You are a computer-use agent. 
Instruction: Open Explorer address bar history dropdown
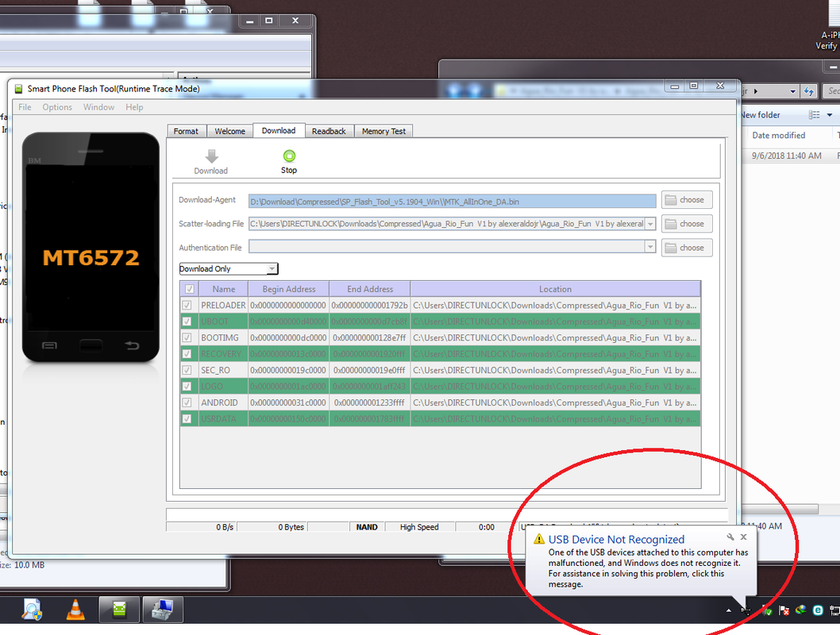(793, 91)
